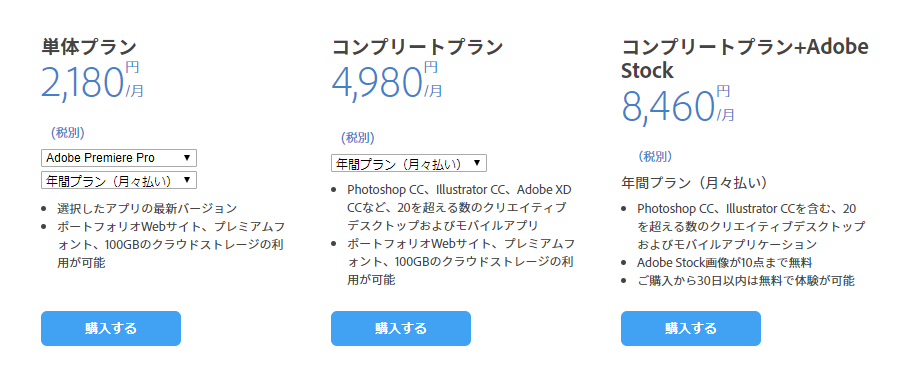The image size is (897, 368).
Task: Click the (税別) note under 2,180円
Action: pyautogui.click(x=68, y=133)
